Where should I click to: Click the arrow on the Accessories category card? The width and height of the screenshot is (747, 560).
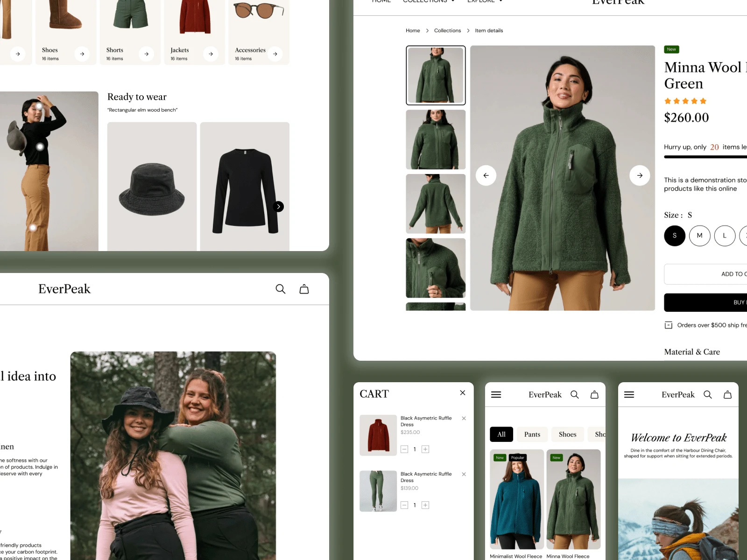[275, 54]
